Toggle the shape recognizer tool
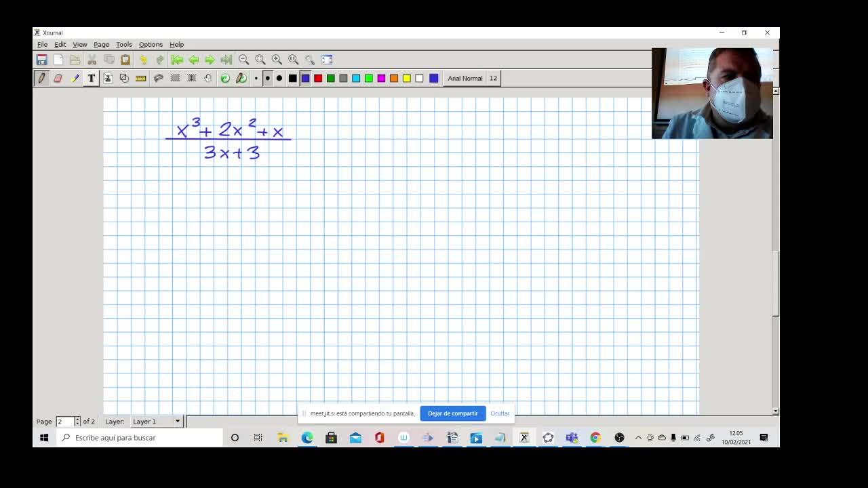 124,79
